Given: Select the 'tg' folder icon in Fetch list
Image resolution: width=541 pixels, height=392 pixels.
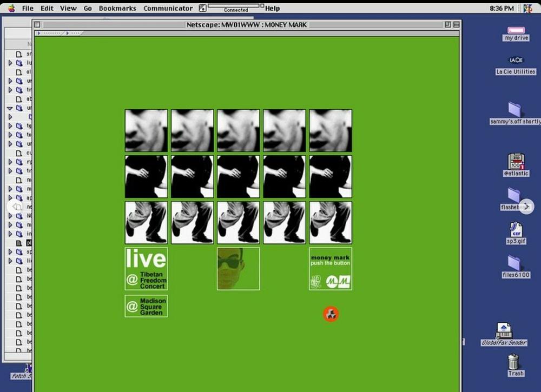Looking at the screenshot, I should [x=19, y=126].
